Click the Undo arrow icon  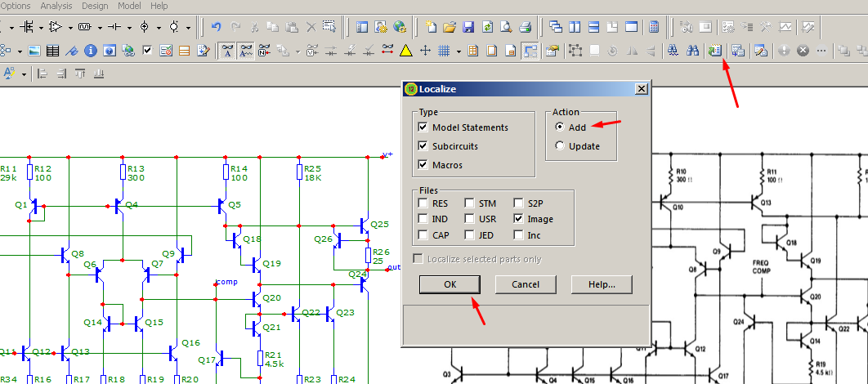tap(216, 27)
